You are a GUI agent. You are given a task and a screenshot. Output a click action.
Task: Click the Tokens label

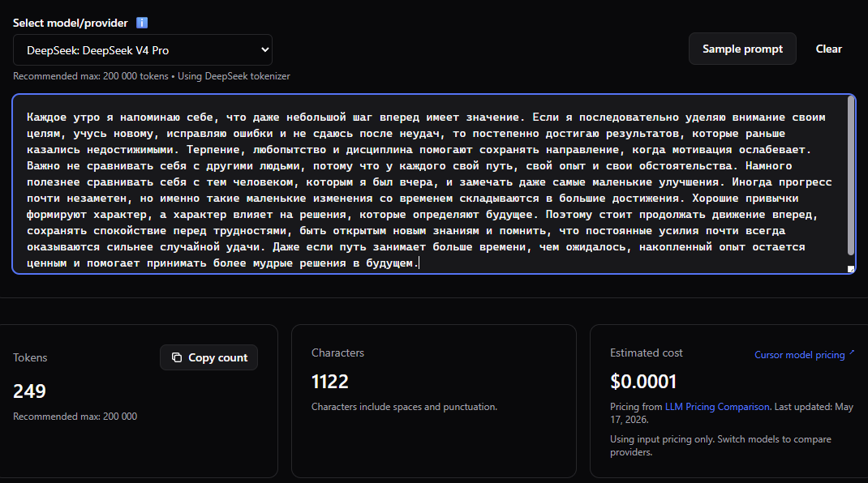coord(30,357)
